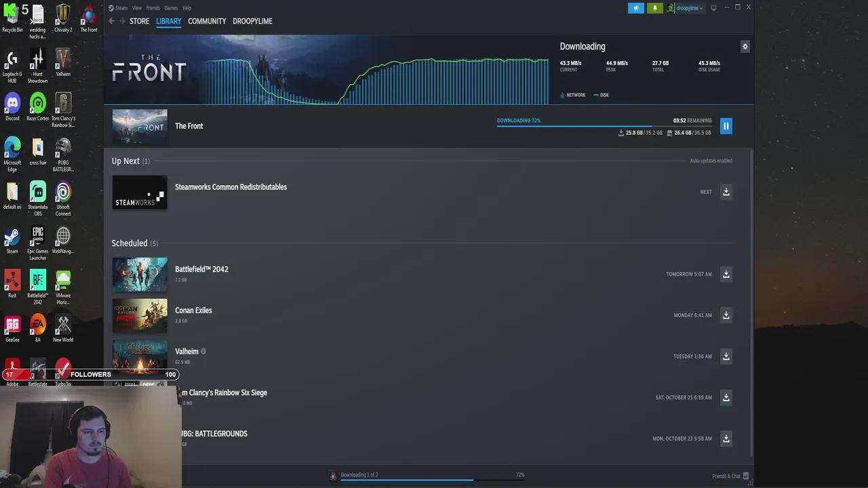
Task: Select Streamlabs OBS desktop icon
Action: 37,199
